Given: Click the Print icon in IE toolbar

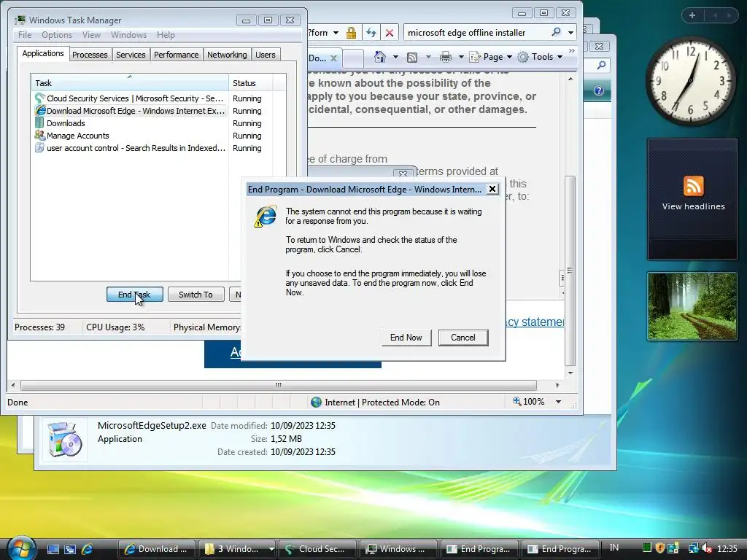Looking at the screenshot, I should [x=446, y=57].
